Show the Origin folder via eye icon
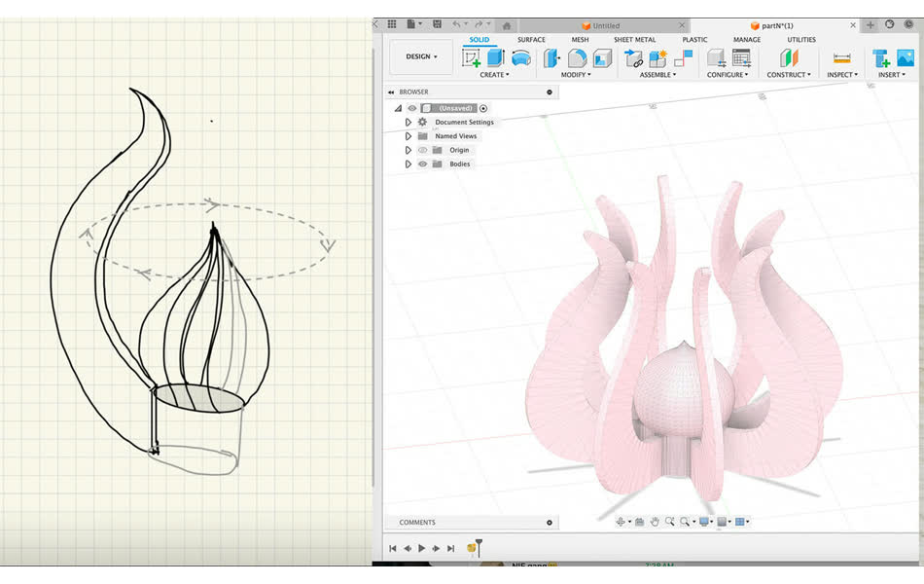924x584 pixels. click(x=422, y=150)
